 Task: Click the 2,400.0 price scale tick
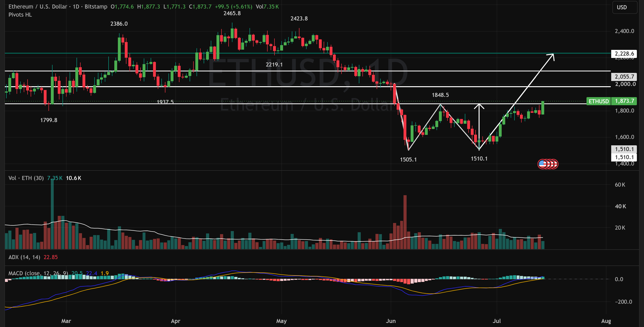point(625,31)
